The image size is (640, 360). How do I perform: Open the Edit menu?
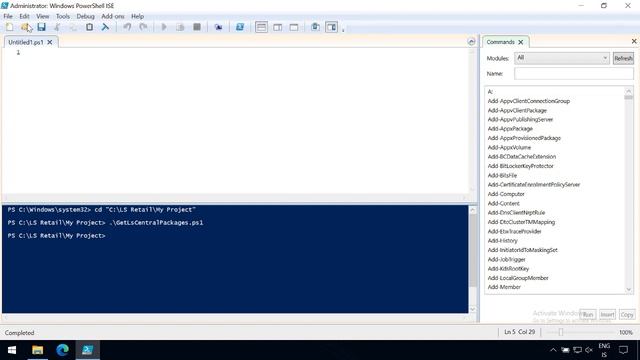(x=24, y=16)
